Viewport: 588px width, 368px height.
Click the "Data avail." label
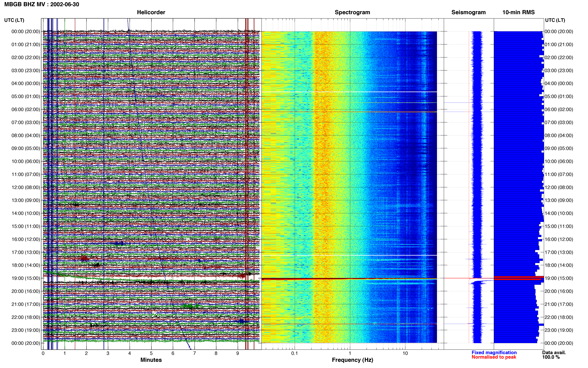coord(554,352)
